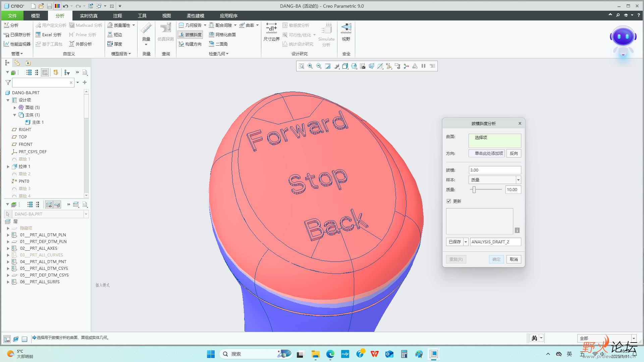Click the Short Edge 短边 analysis tool
Viewport: 644px width, 362px height.
[115, 35]
